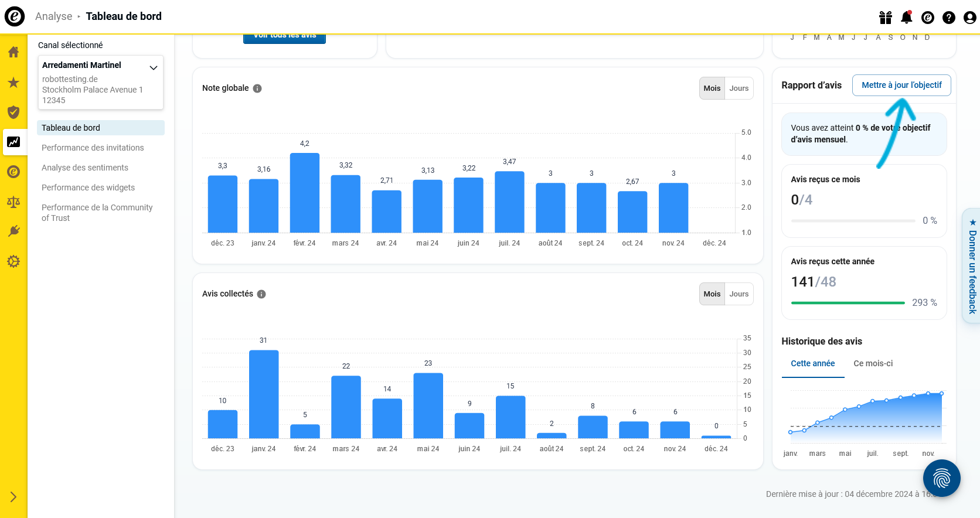The height and width of the screenshot is (518, 980).
Task: Open the orange e-badge sidebar icon
Action: click(x=13, y=172)
